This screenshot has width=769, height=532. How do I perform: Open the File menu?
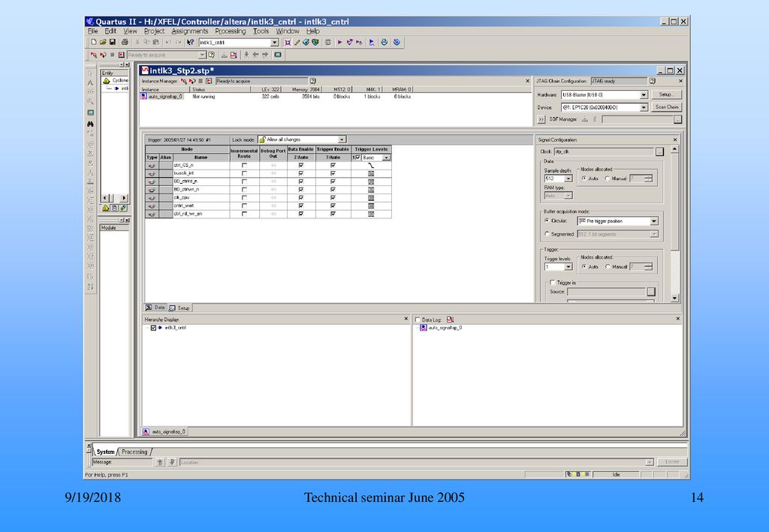tap(92, 31)
